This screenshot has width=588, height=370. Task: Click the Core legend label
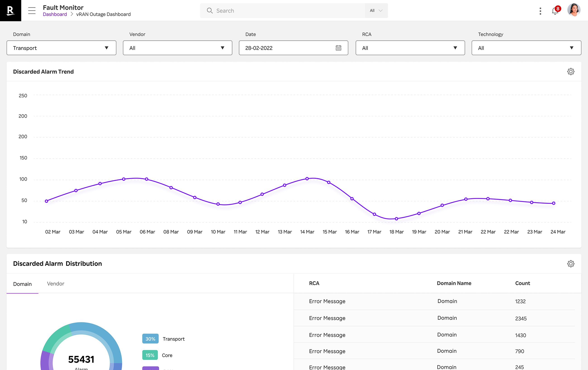[167, 355]
